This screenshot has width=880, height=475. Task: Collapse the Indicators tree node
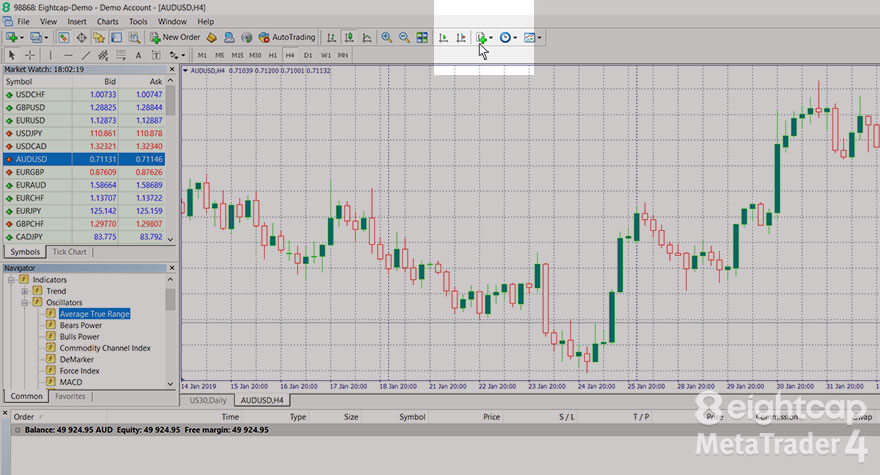[x=11, y=280]
